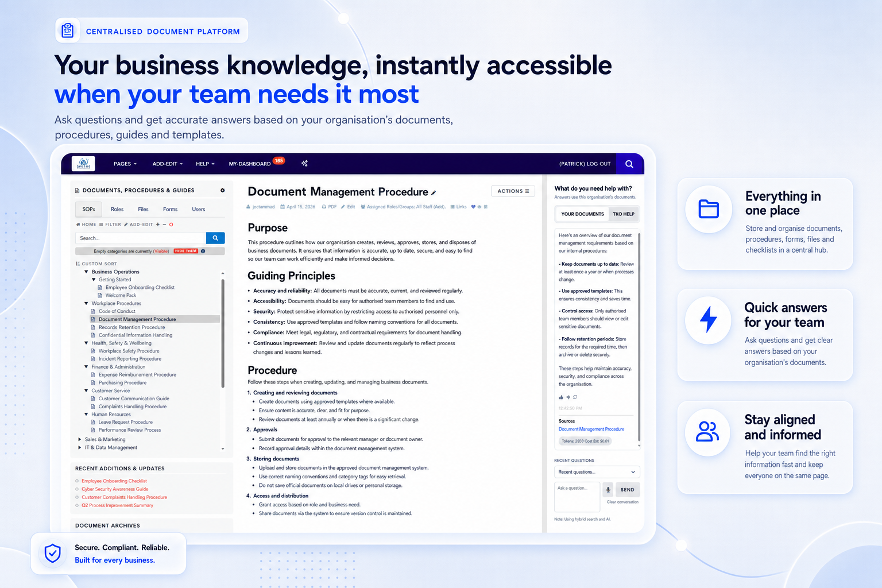Collapse the Customer Service category
The image size is (882, 588).
click(86, 390)
